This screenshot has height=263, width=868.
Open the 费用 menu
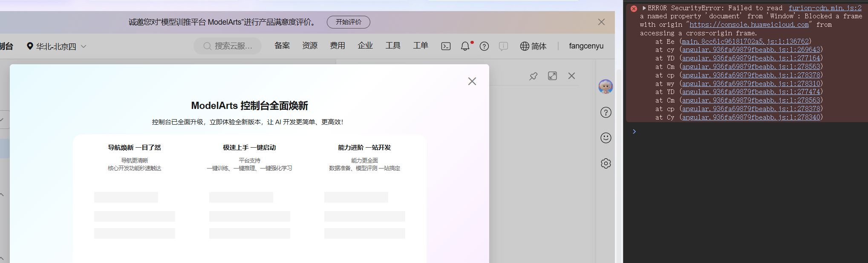pyautogui.click(x=337, y=46)
